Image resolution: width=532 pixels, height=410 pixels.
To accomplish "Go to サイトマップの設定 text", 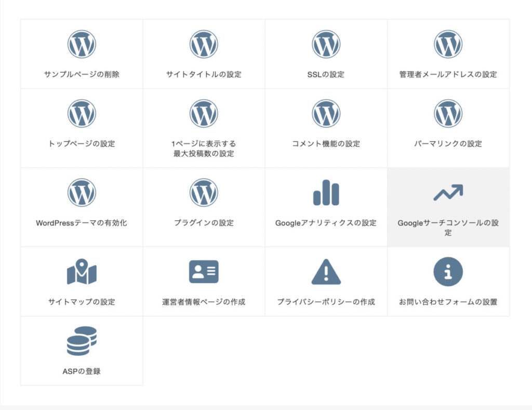I will click(82, 302).
